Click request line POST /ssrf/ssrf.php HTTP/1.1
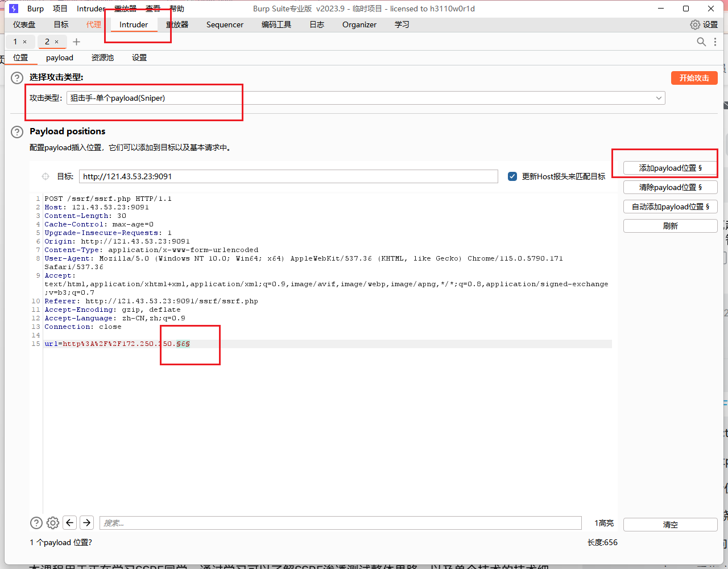Image resolution: width=728 pixels, height=569 pixels. pyautogui.click(x=108, y=199)
